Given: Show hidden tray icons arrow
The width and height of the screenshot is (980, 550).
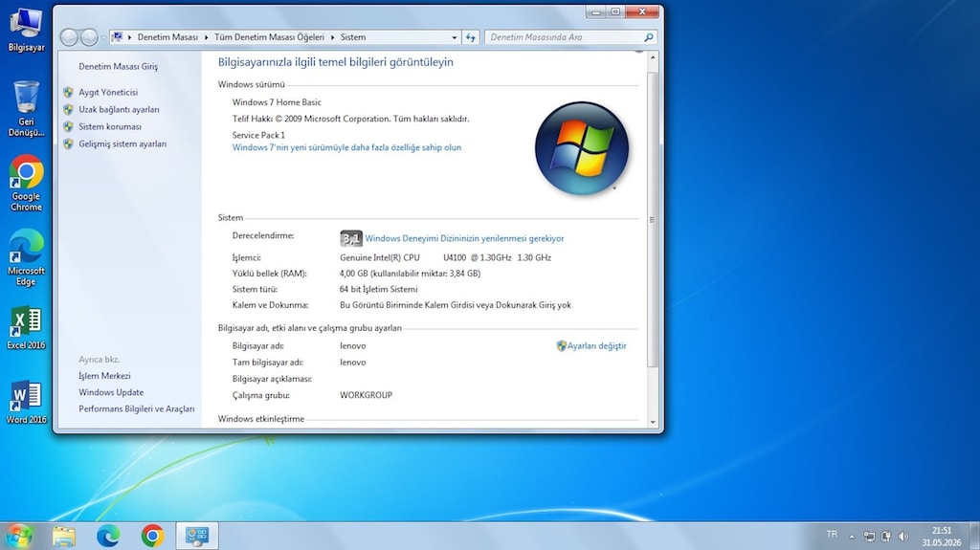Looking at the screenshot, I should point(851,537).
